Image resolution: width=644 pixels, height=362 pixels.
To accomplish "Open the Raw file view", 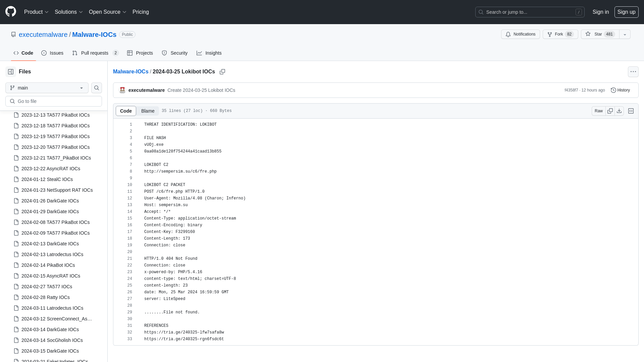I will [599, 111].
